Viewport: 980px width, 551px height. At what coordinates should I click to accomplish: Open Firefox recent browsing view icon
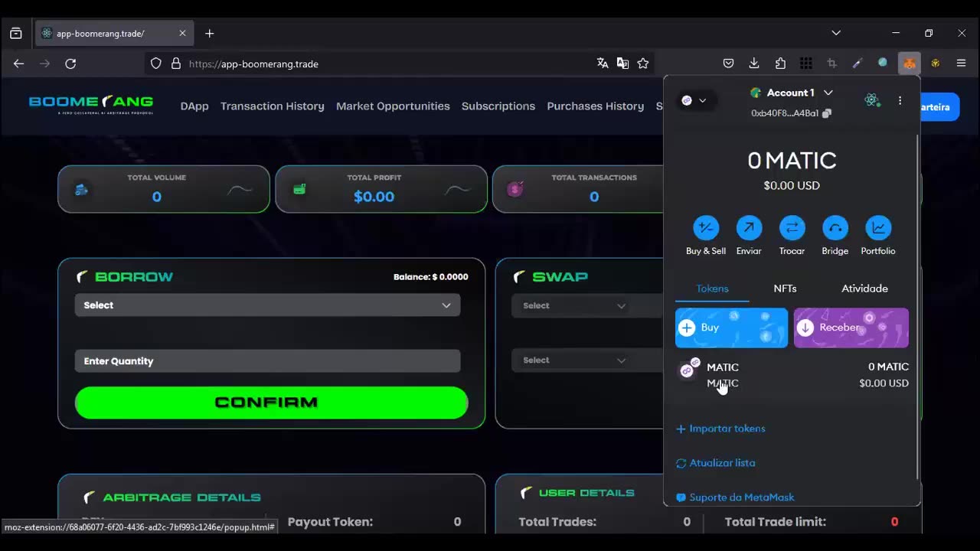[15, 34]
